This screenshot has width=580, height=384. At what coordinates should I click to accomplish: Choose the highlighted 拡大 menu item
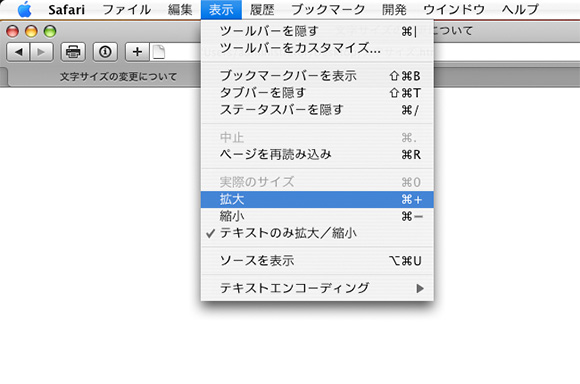pos(317,199)
